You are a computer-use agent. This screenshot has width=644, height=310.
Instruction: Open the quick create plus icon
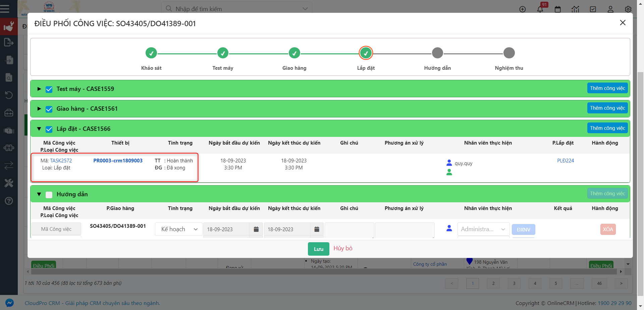coord(523,9)
